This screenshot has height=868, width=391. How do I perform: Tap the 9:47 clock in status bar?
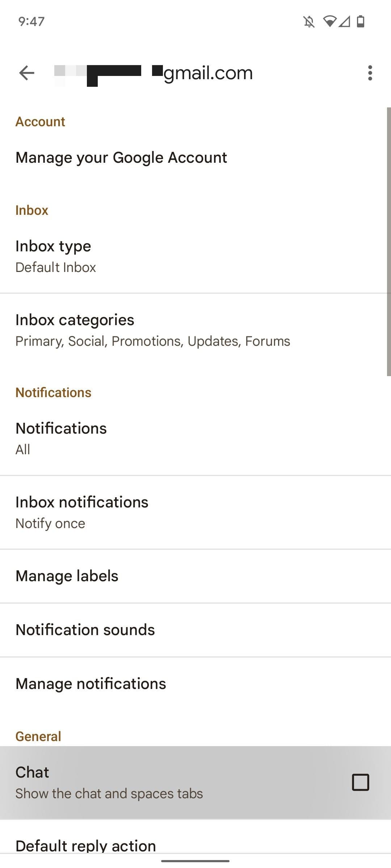[31, 21]
